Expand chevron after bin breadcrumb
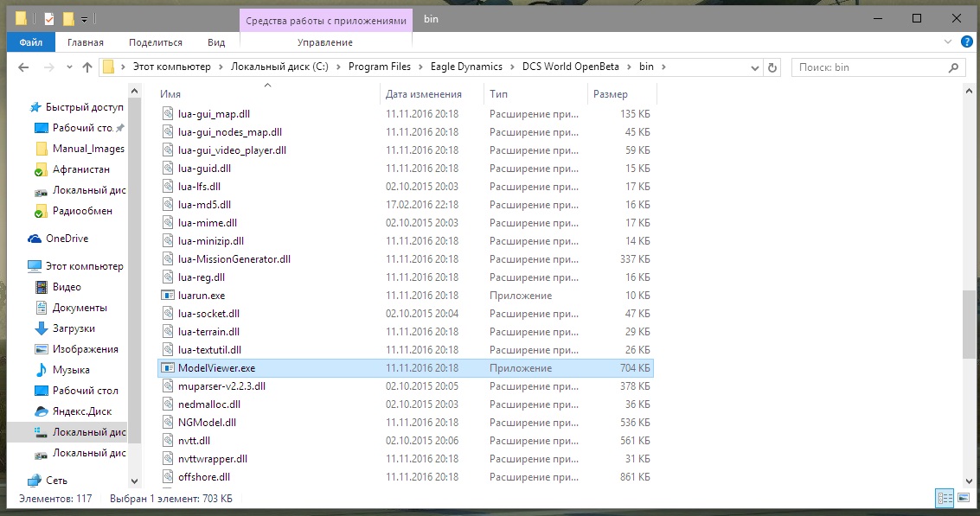 663,67
